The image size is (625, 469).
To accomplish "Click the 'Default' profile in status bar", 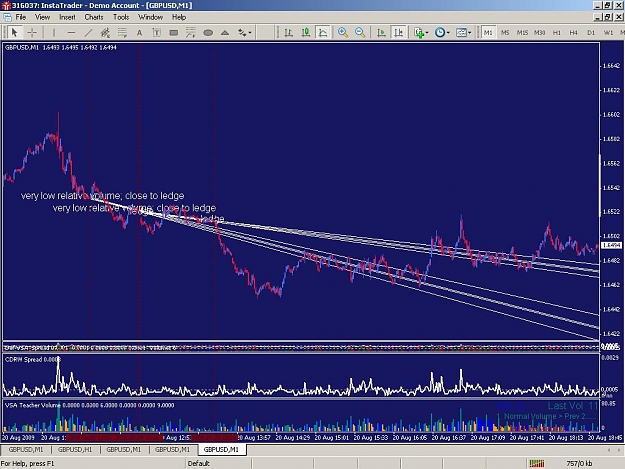I will click(x=199, y=463).
